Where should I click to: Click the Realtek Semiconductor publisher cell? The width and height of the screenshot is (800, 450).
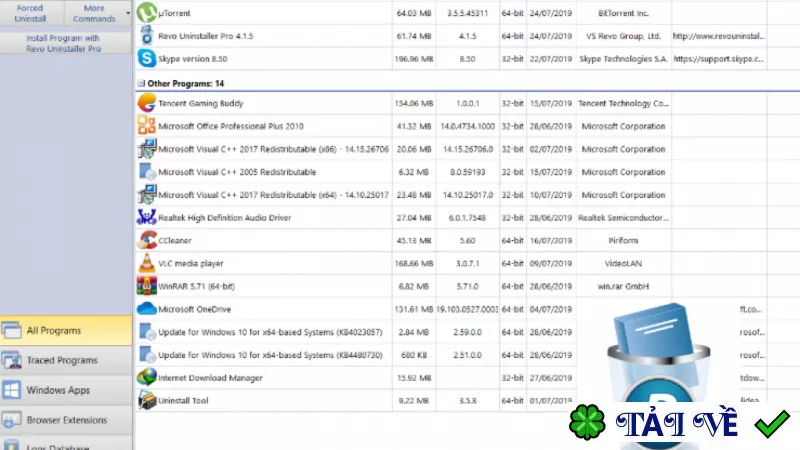tap(623, 217)
